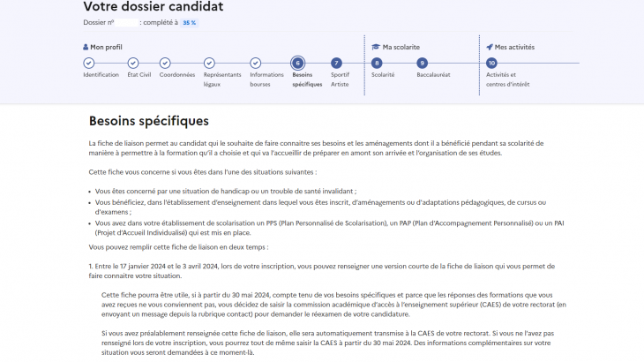
Task: Click the Mon profil person icon
Action: coord(86,47)
